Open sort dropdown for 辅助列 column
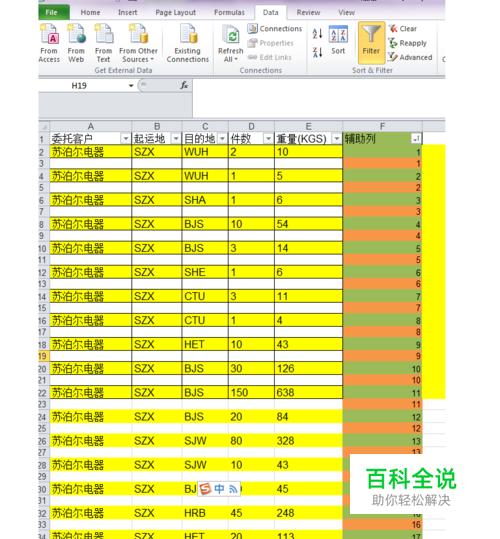The width and height of the screenshot is (500, 539). tap(416, 139)
